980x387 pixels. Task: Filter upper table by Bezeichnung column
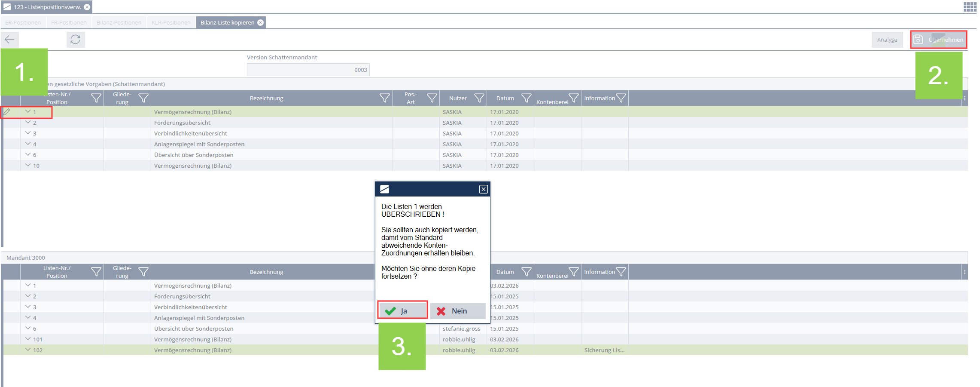tap(385, 98)
